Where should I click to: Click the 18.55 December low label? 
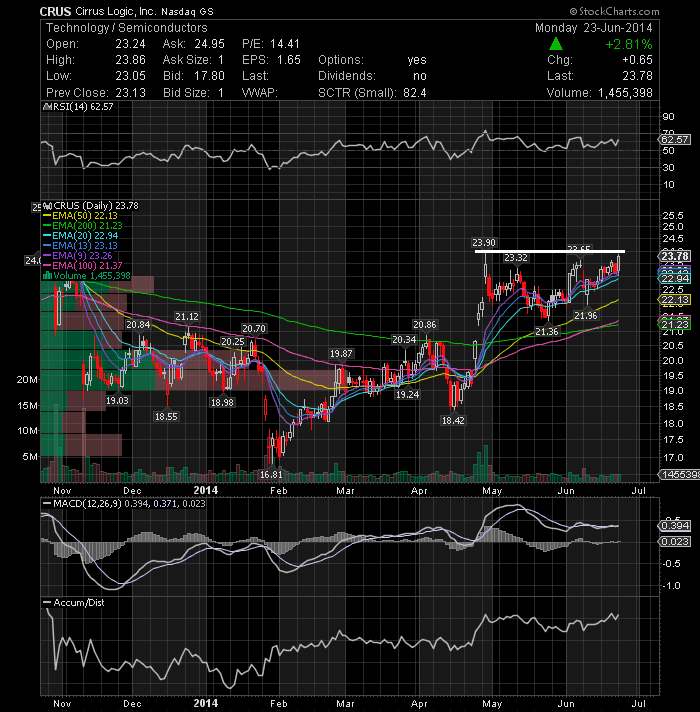point(166,416)
